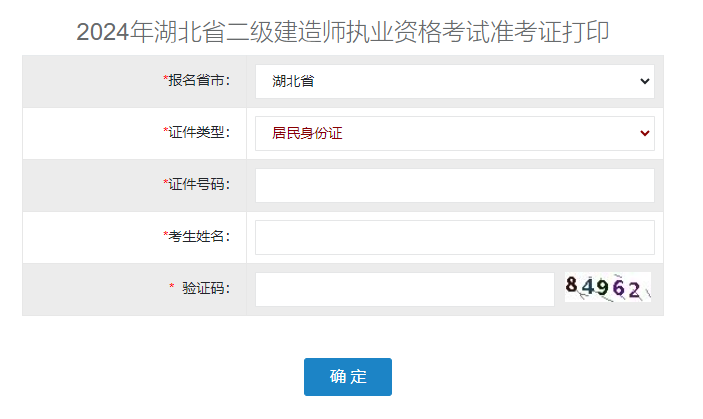Viewport: 703px width, 419px height.
Task: Refresh the captcha image showing 84962
Action: (608, 288)
